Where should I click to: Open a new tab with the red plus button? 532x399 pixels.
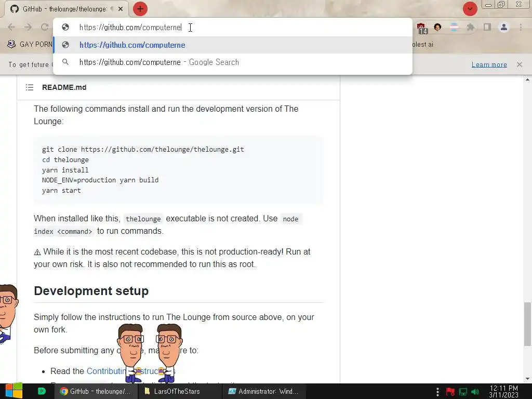140,9
